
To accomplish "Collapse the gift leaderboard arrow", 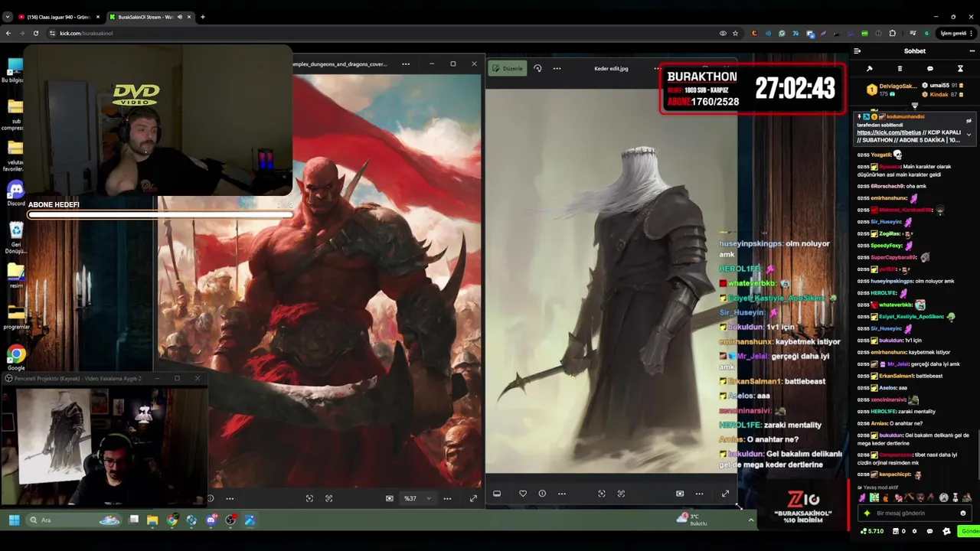I will [914, 106].
